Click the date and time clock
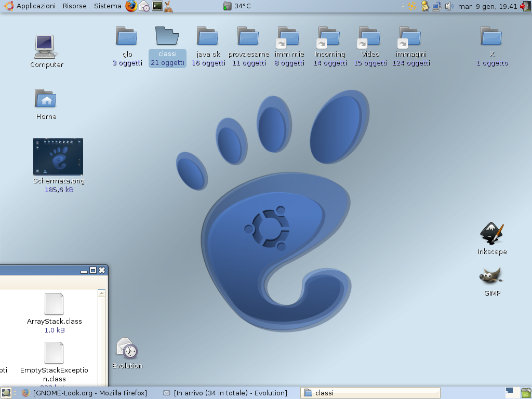This screenshot has height=399, width=532. (x=487, y=6)
